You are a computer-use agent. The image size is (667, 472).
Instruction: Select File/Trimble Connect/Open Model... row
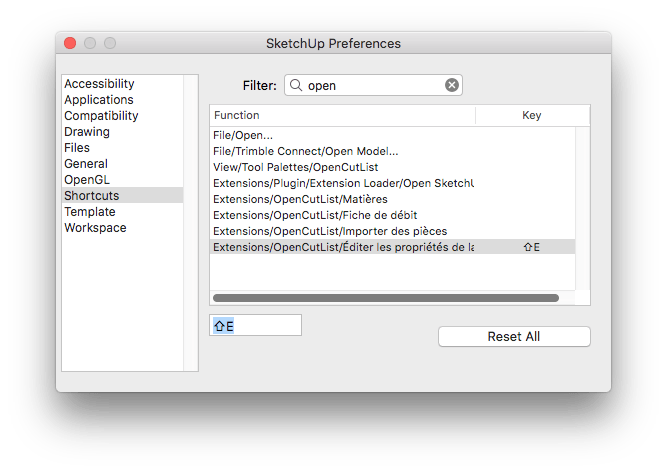(x=392, y=151)
